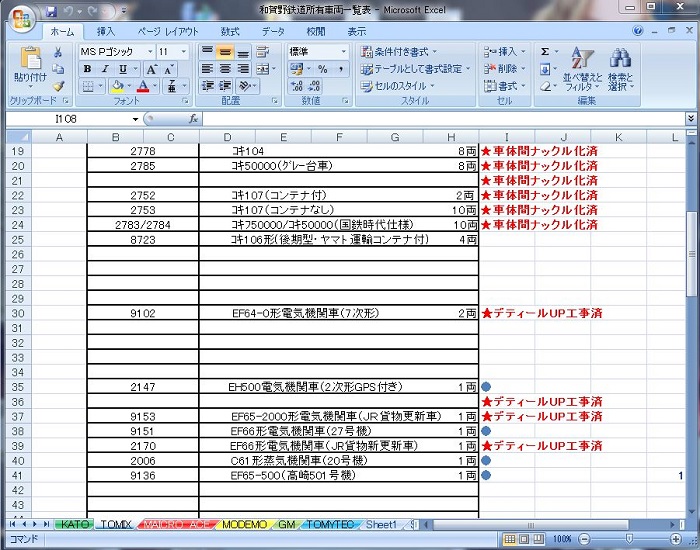Expand the formula bar

tap(691, 119)
